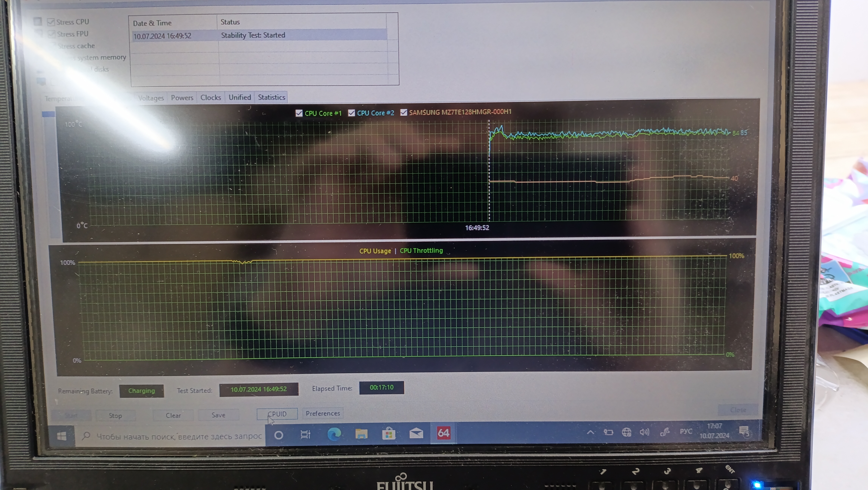
Task: Click the Status column header
Action: click(302, 22)
